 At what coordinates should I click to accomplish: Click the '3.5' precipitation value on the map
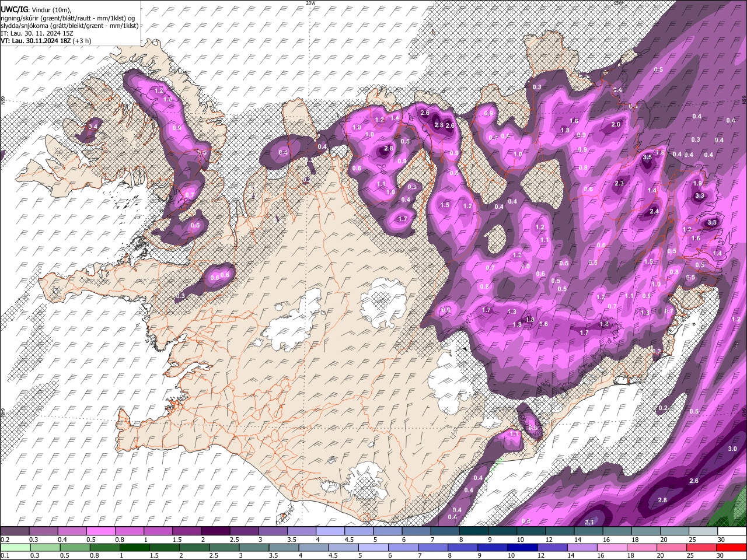point(647,157)
